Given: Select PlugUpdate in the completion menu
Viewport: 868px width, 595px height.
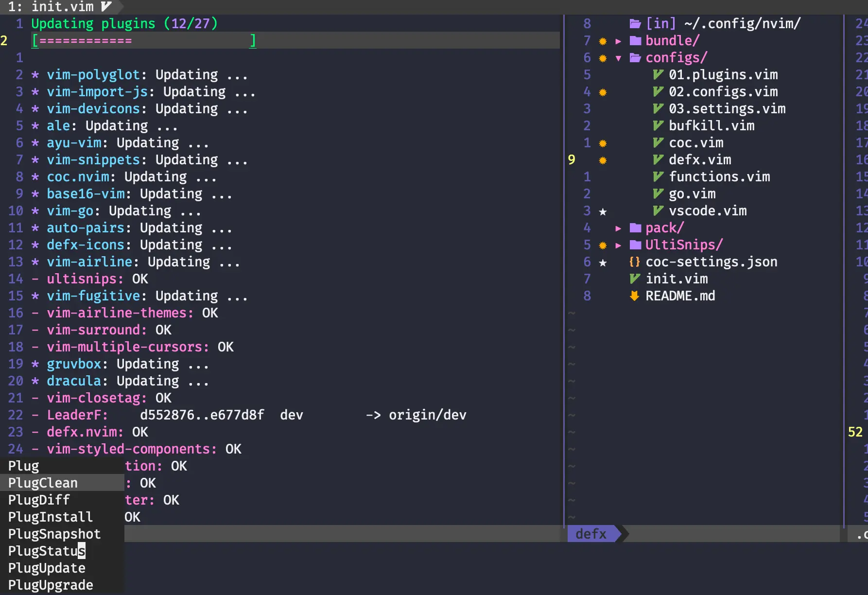Looking at the screenshot, I should (62, 568).
